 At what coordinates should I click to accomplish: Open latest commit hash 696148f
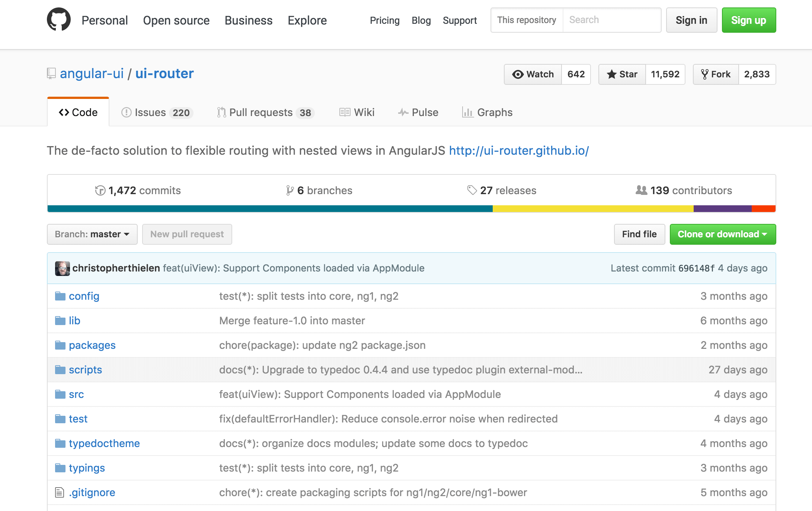[x=696, y=268]
